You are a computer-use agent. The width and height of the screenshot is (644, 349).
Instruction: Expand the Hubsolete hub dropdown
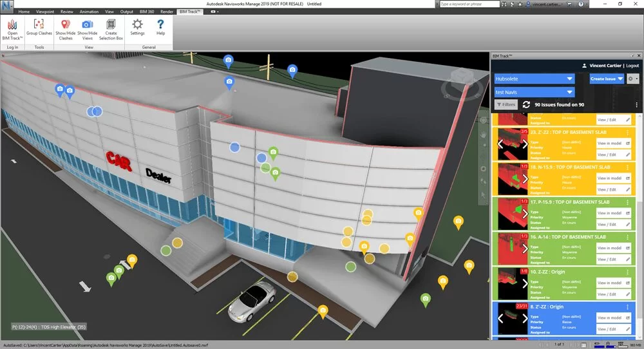tap(534, 79)
